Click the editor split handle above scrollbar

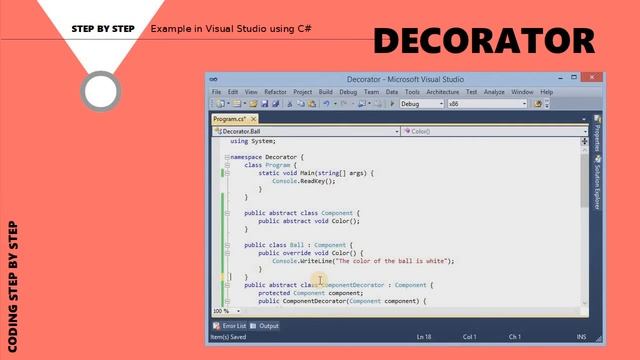[584, 141]
